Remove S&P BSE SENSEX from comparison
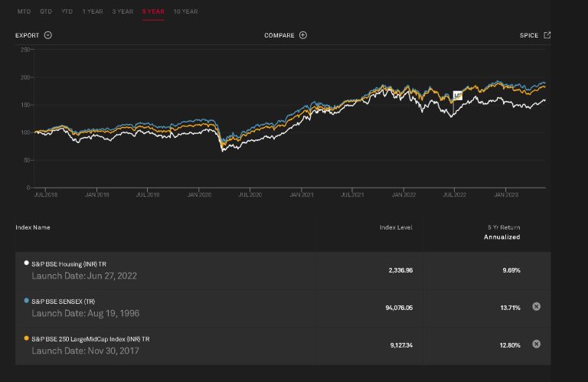The image size is (588, 382). [x=536, y=307]
